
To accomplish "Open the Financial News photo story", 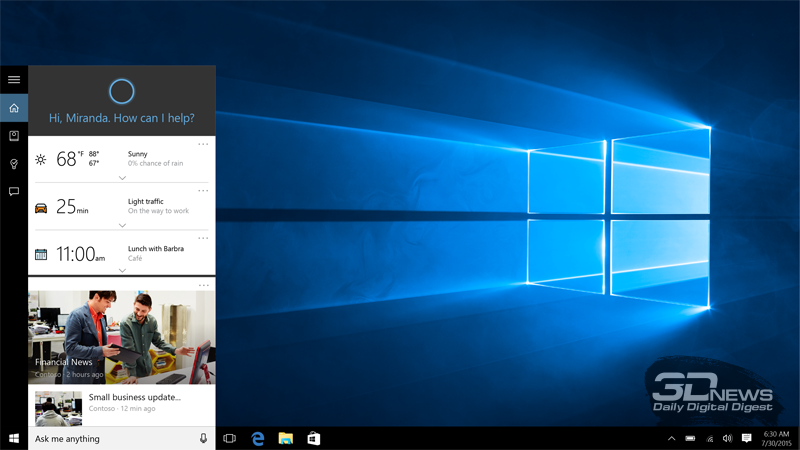I will click(121, 337).
